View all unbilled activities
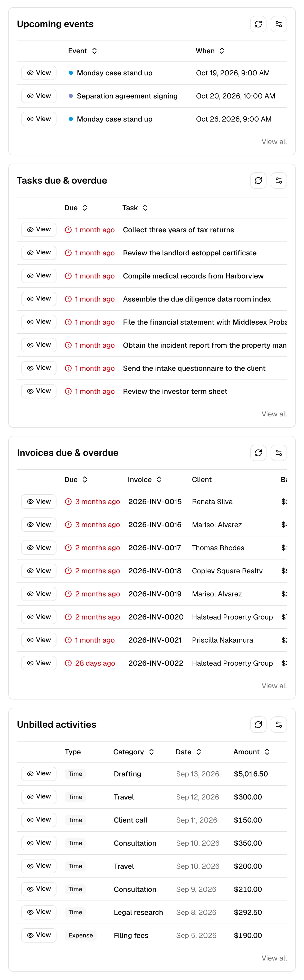304x980 pixels. 274,958
